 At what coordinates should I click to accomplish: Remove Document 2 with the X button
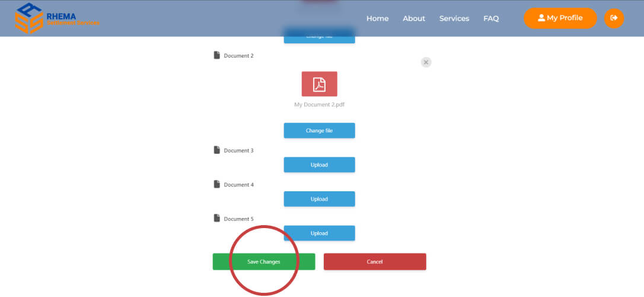(426, 62)
